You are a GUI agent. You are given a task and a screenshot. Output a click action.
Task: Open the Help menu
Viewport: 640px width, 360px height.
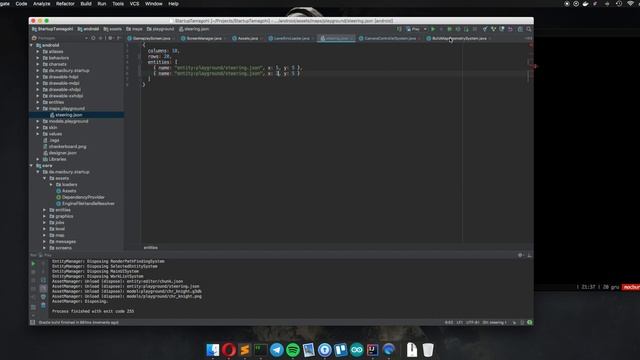(x=173, y=4)
